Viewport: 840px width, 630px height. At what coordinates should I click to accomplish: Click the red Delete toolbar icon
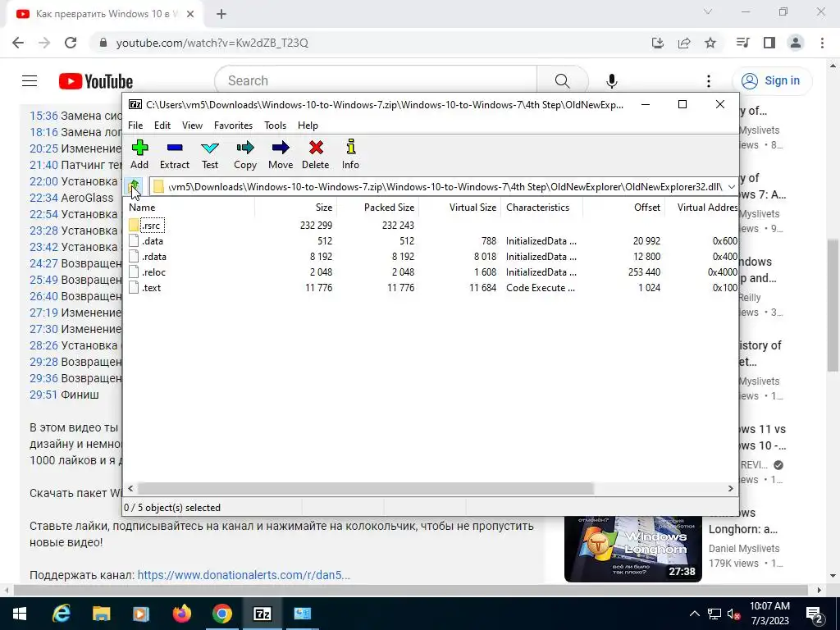(316, 154)
